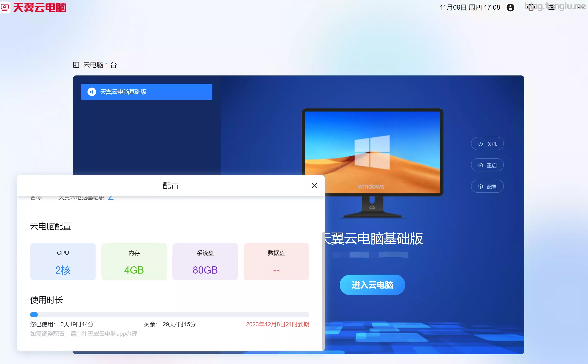Viewport: 588px width, 364px height.
Task: Click the 数据盘 card
Action: click(x=276, y=262)
